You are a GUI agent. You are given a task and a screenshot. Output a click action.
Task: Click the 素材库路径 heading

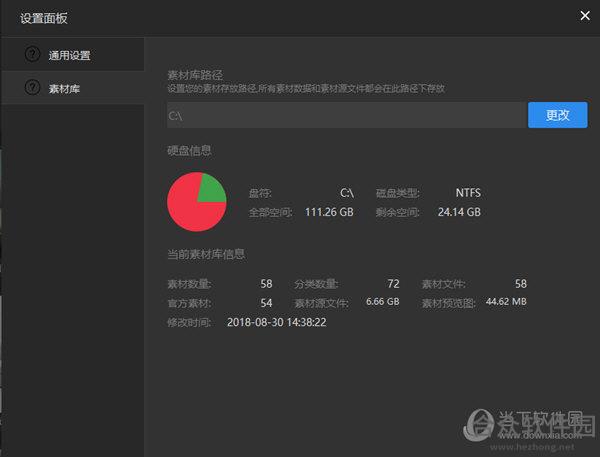[195, 75]
